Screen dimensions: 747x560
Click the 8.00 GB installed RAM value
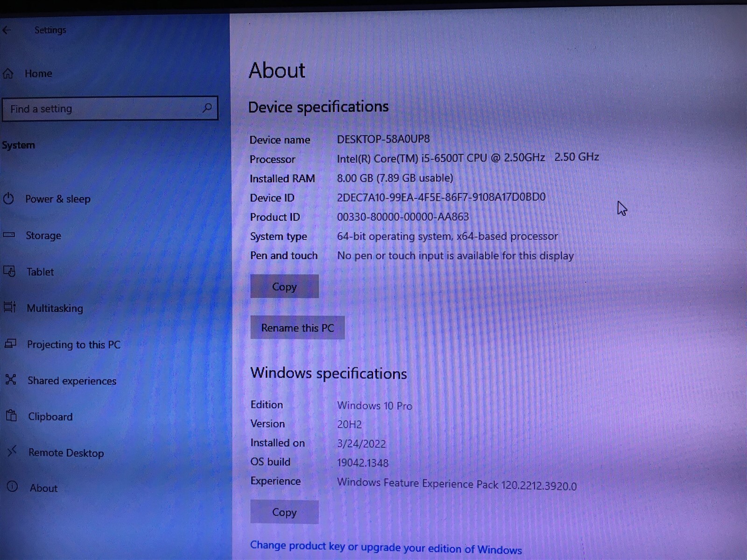[x=395, y=178]
